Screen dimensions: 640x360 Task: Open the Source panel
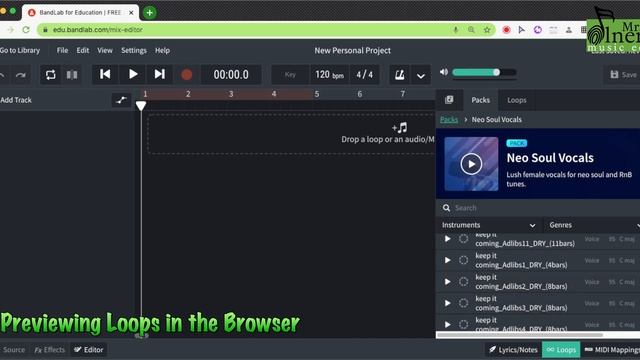click(x=14, y=350)
